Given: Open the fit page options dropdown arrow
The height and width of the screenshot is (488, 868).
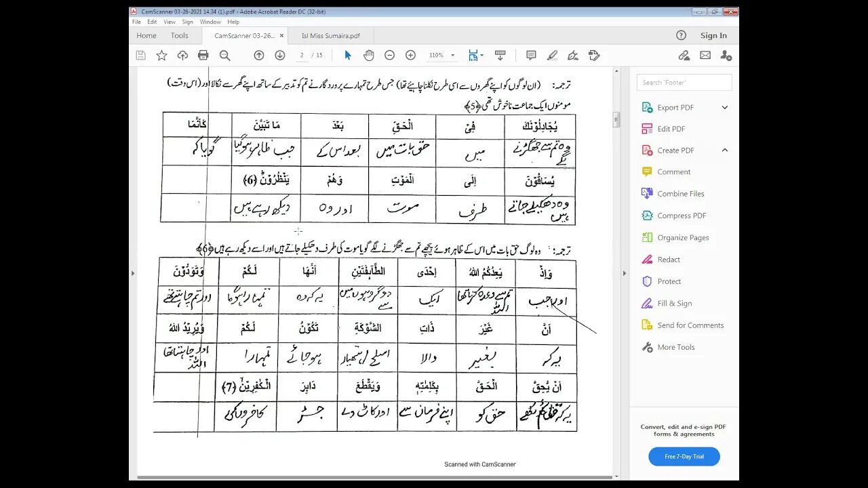Looking at the screenshot, I should (x=482, y=56).
